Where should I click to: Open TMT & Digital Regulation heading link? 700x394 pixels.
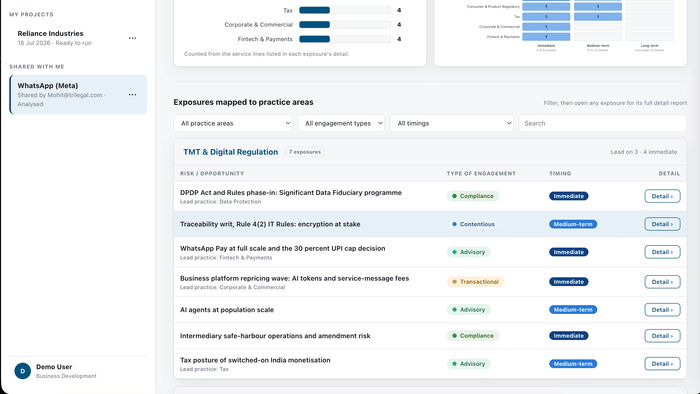coord(230,152)
